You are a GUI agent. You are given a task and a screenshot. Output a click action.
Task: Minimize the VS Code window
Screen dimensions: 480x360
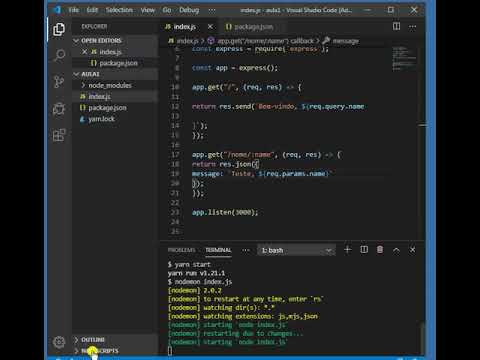(x=367, y=10)
